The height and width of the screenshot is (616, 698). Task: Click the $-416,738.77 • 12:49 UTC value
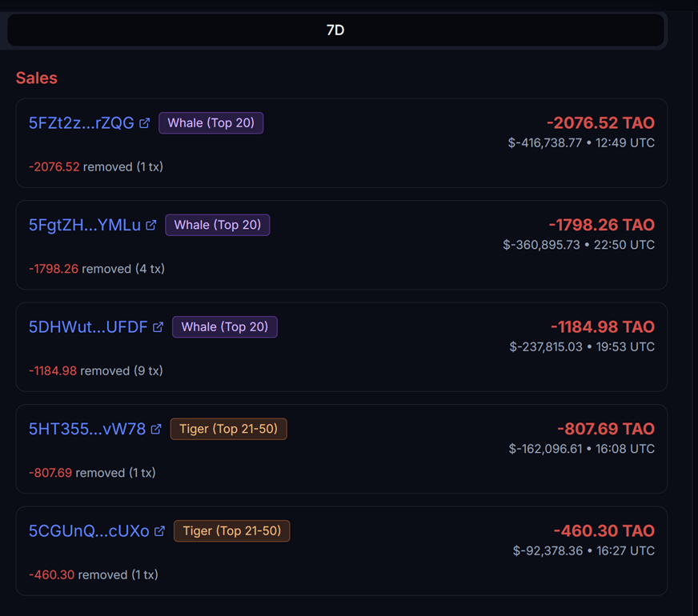point(581,142)
